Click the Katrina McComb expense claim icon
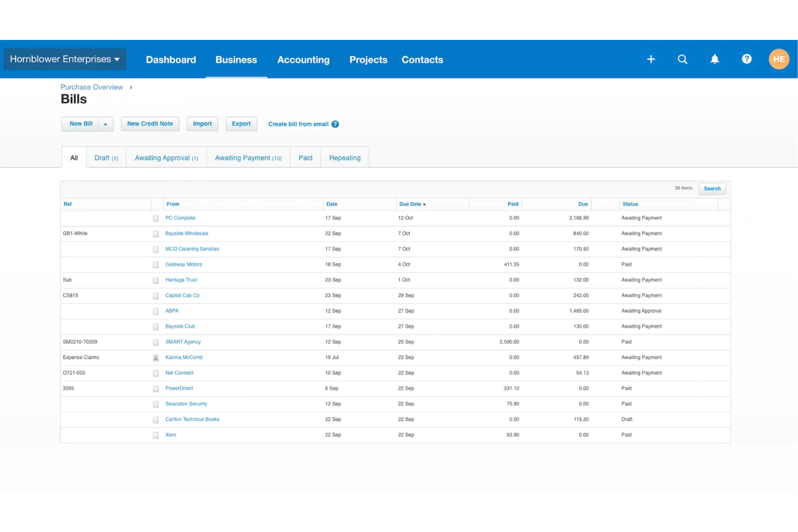The image size is (798, 532). [156, 358]
